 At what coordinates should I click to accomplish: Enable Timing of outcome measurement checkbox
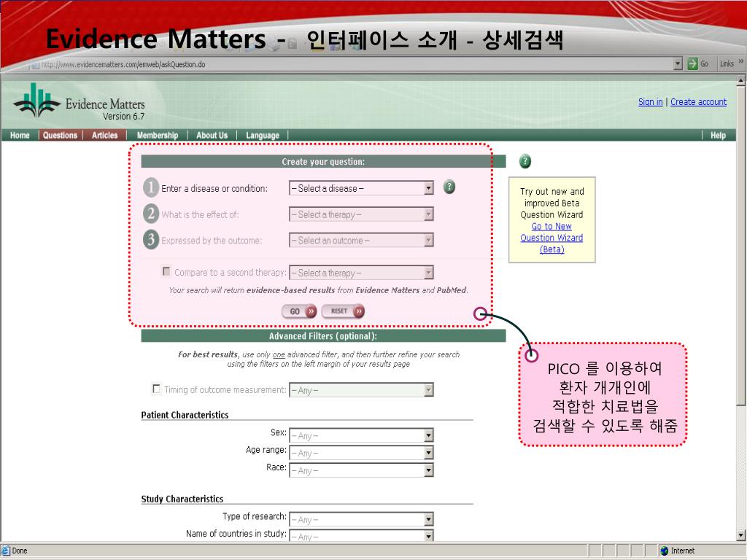tap(156, 389)
